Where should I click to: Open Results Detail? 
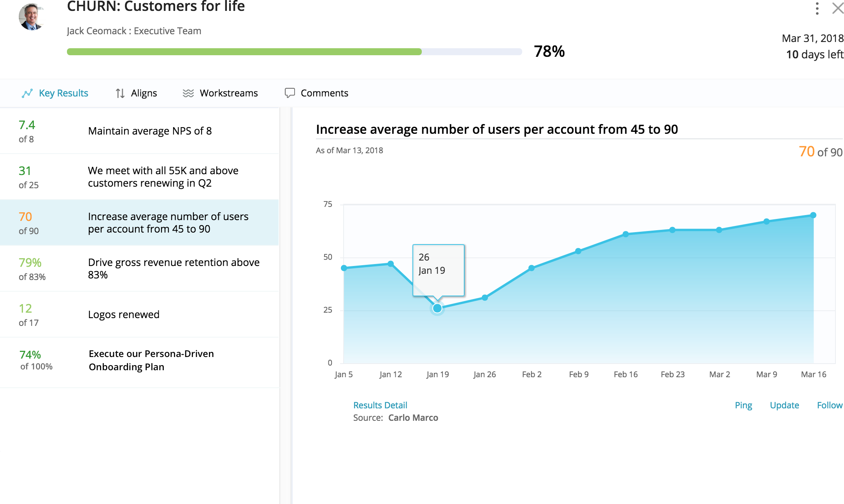click(x=380, y=405)
